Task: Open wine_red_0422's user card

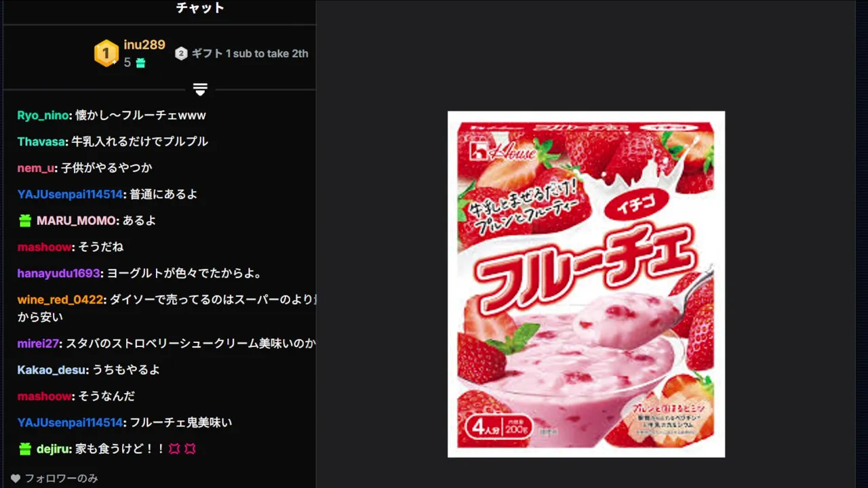Action: 60,300
